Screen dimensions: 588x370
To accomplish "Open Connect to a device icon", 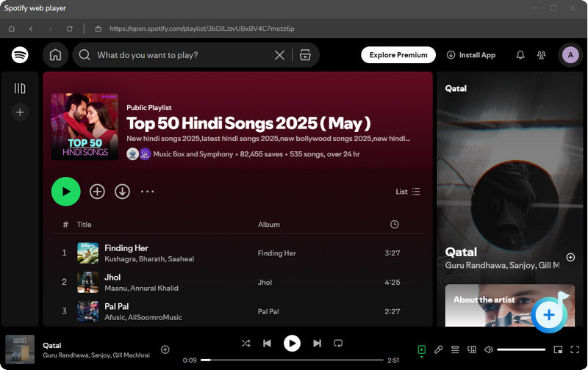I will [x=472, y=349].
